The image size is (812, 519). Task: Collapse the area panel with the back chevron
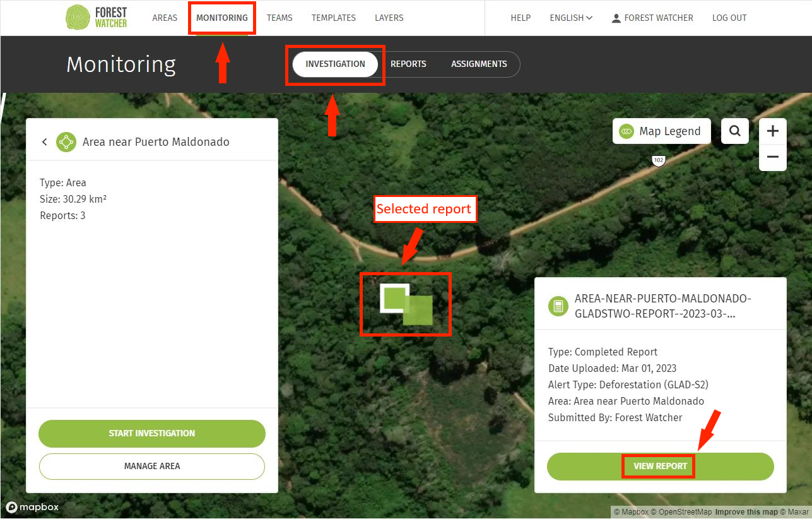pos(44,141)
